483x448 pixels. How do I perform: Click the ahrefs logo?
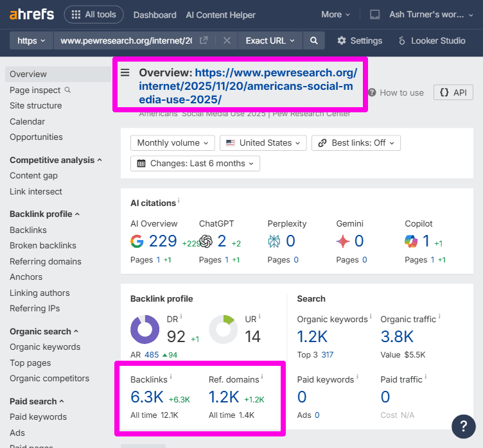coord(31,15)
